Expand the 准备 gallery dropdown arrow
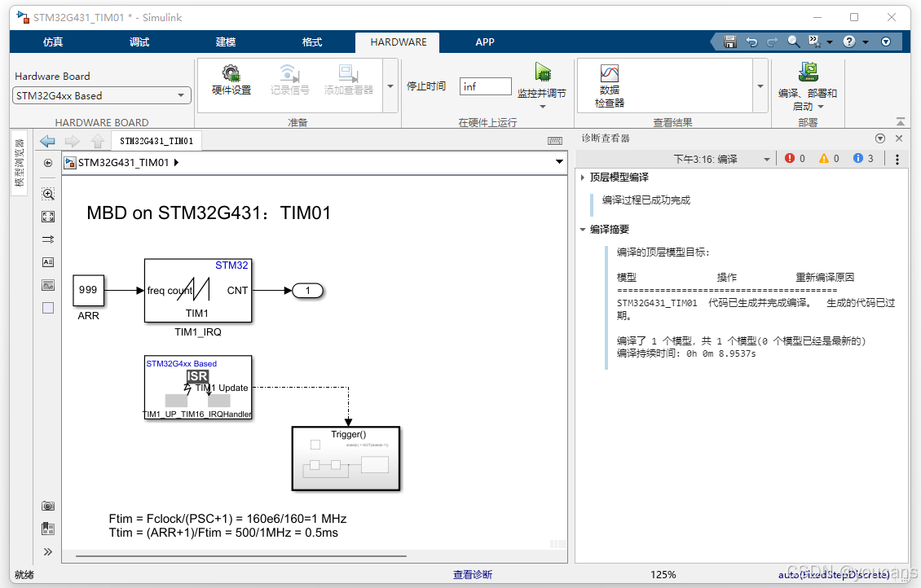The height and width of the screenshot is (588, 921). tap(390, 86)
